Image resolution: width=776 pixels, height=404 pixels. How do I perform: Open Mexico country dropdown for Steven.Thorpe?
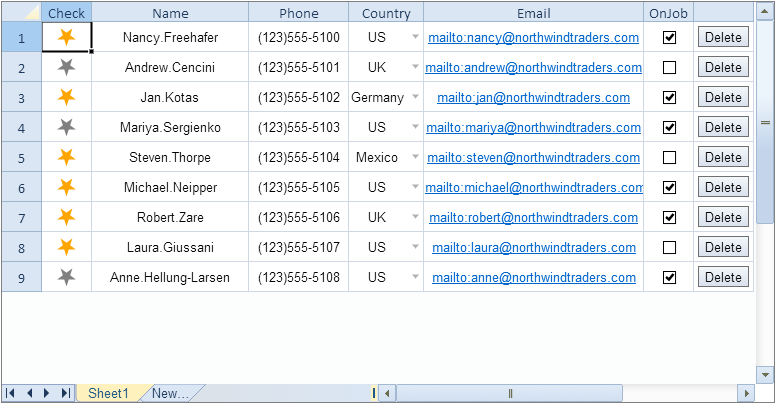[415, 157]
